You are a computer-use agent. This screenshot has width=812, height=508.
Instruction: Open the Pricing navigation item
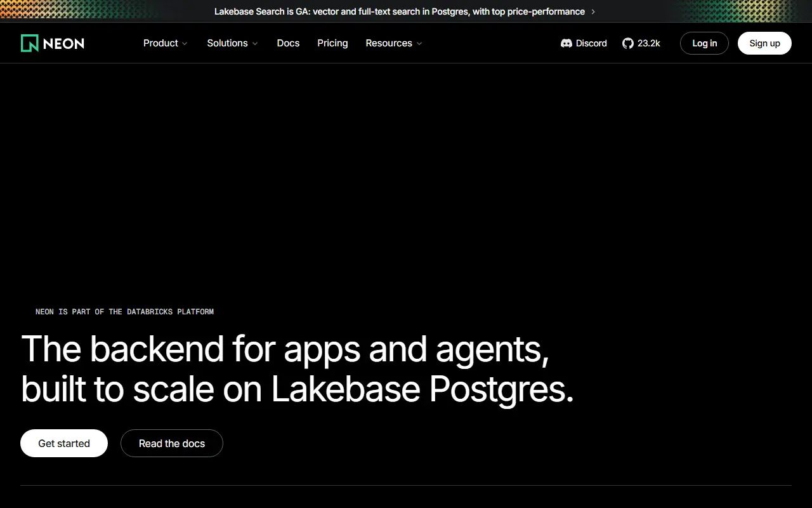click(x=332, y=43)
